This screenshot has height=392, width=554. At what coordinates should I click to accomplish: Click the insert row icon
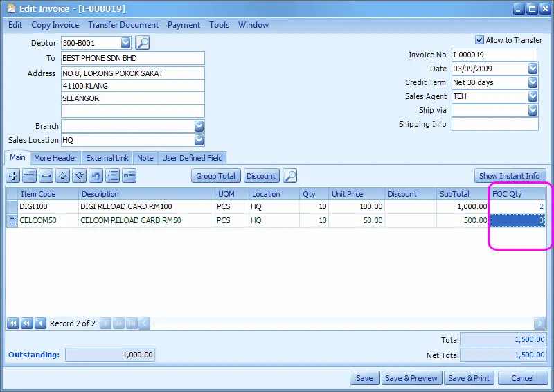(x=29, y=176)
